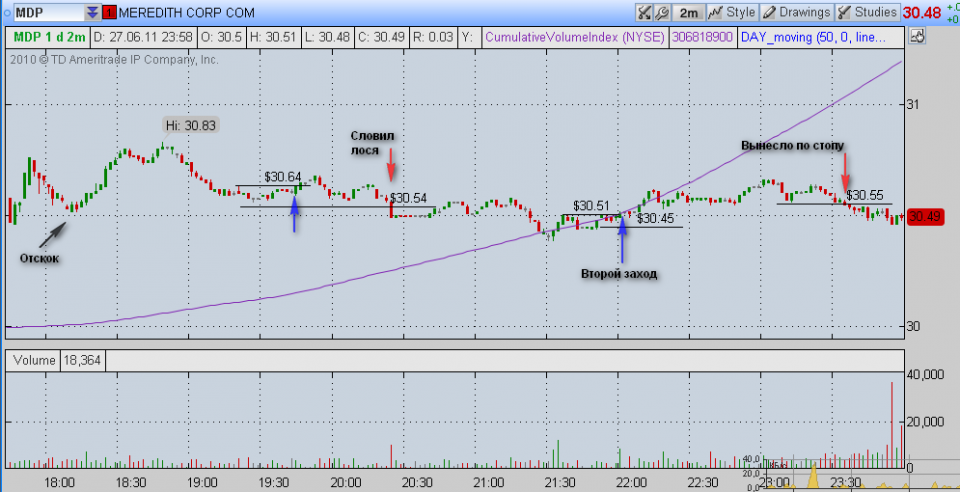
Task: Expand the symbol selector dropdown arrow
Action: point(92,13)
